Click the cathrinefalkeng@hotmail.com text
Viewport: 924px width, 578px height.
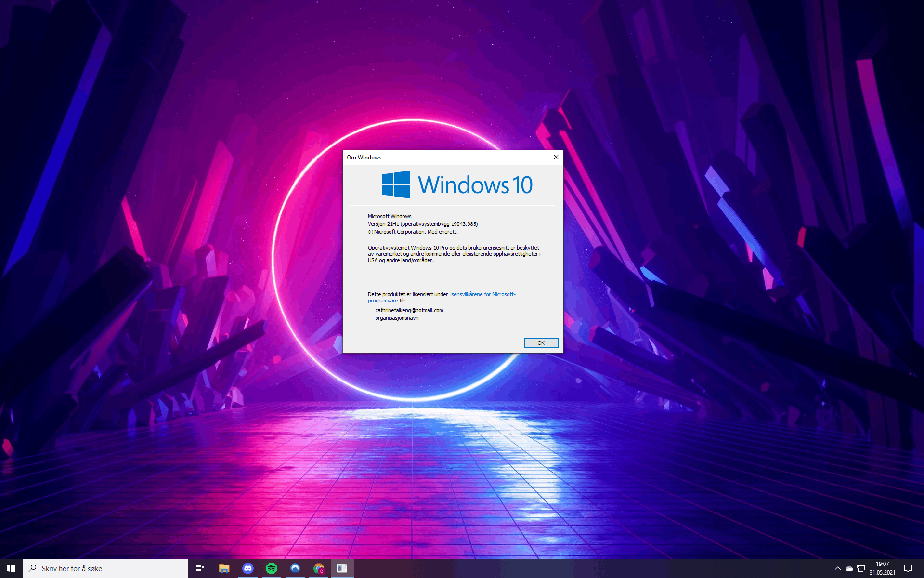[409, 310]
